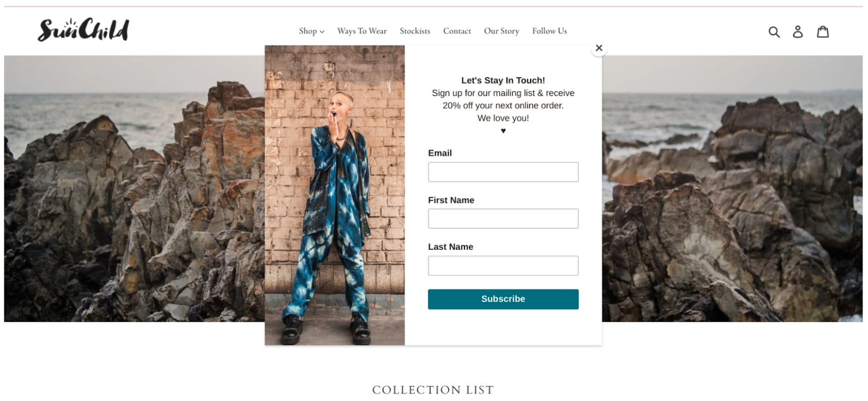Viewport: 868px width, 401px height.
Task: Open the Our Story link
Action: tap(501, 31)
